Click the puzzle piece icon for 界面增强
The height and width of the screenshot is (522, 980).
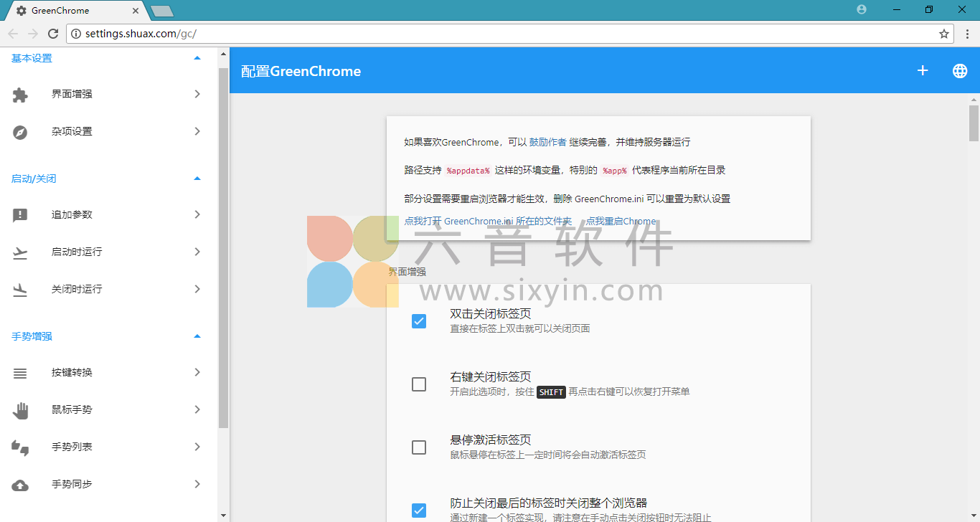pos(20,95)
